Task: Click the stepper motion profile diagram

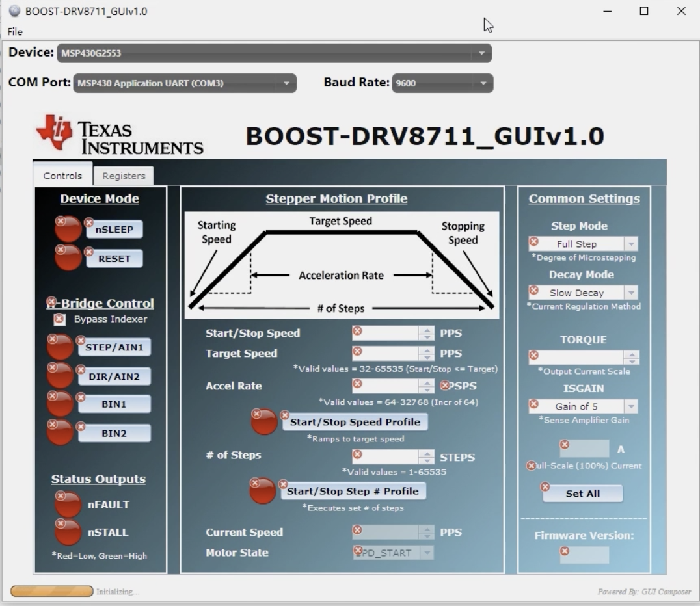Action: coord(342,265)
